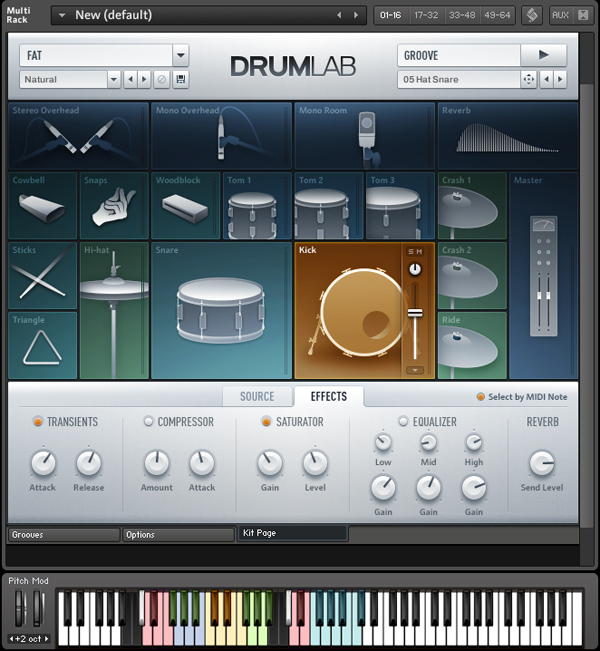600x651 pixels.
Task: Go to the previous mix preset
Action: [130, 79]
